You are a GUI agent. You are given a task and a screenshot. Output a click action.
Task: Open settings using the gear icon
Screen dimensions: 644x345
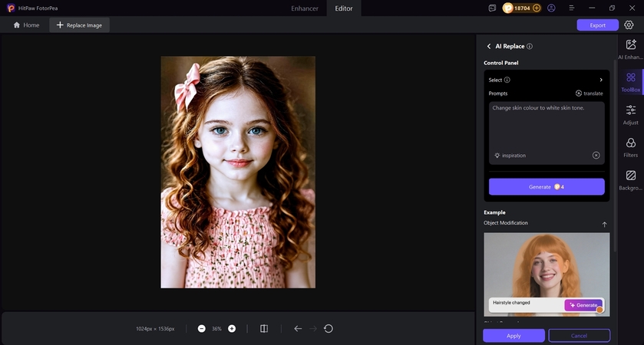pyautogui.click(x=629, y=25)
